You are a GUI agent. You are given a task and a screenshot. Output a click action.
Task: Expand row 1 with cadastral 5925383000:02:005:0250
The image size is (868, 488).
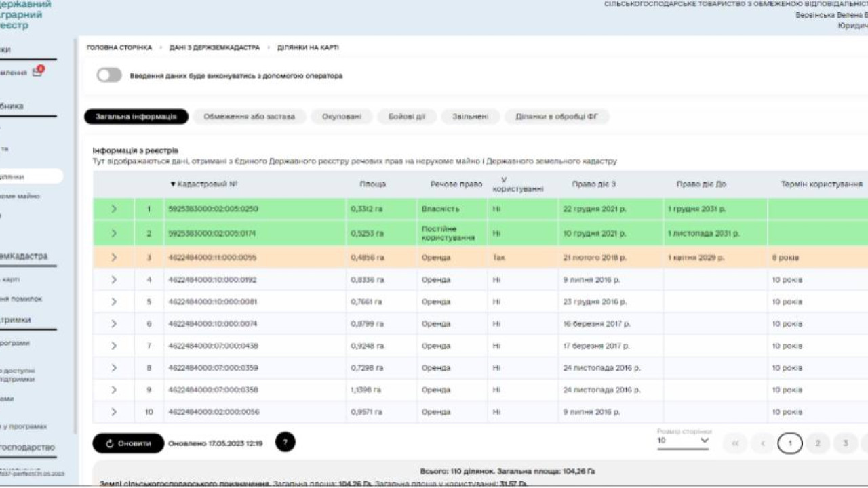tap(114, 209)
